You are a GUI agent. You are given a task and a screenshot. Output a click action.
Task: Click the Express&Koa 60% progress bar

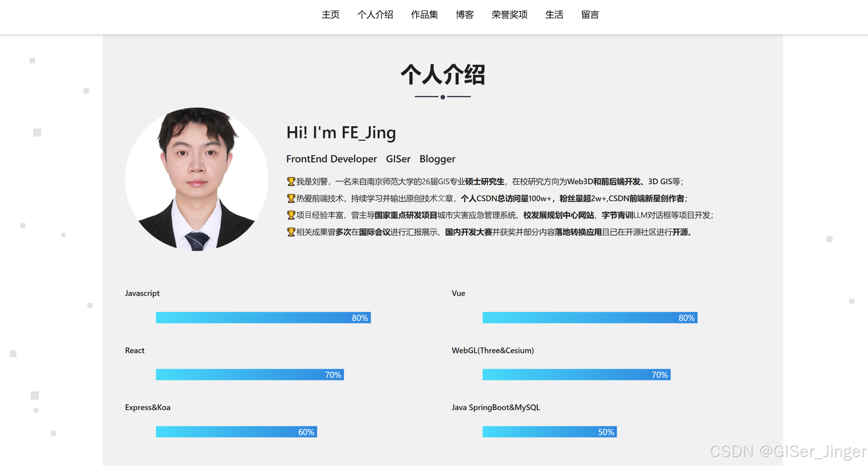click(x=236, y=432)
